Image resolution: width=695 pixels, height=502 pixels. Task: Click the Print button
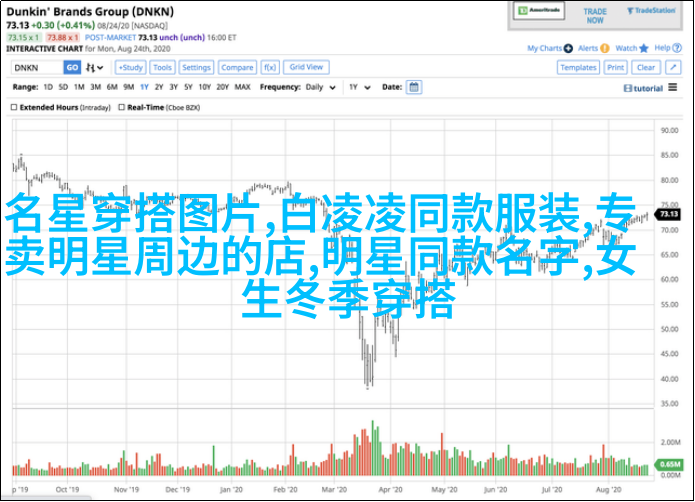tap(615, 67)
